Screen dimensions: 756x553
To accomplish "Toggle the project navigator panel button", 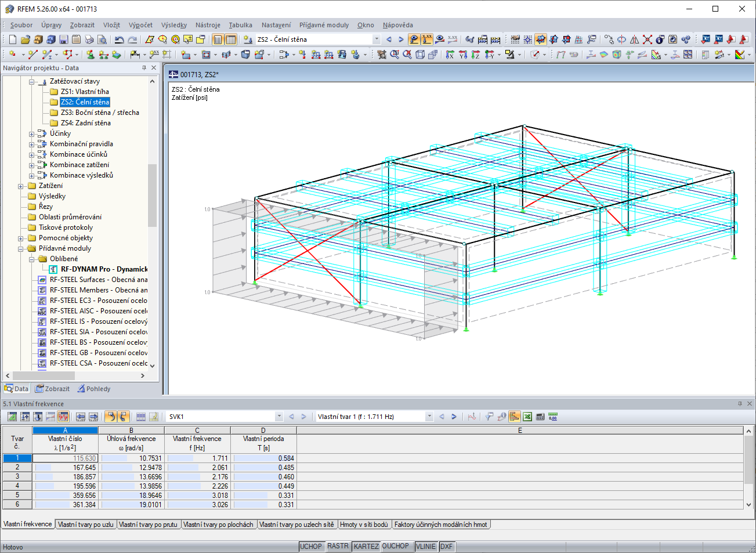I will pyautogui.click(x=218, y=39).
